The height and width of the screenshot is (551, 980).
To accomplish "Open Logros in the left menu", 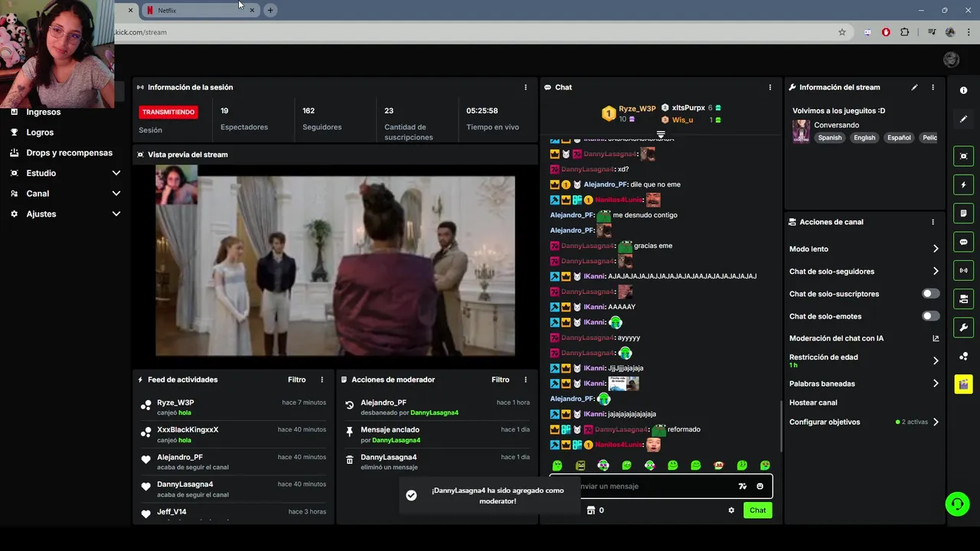I will [x=40, y=132].
